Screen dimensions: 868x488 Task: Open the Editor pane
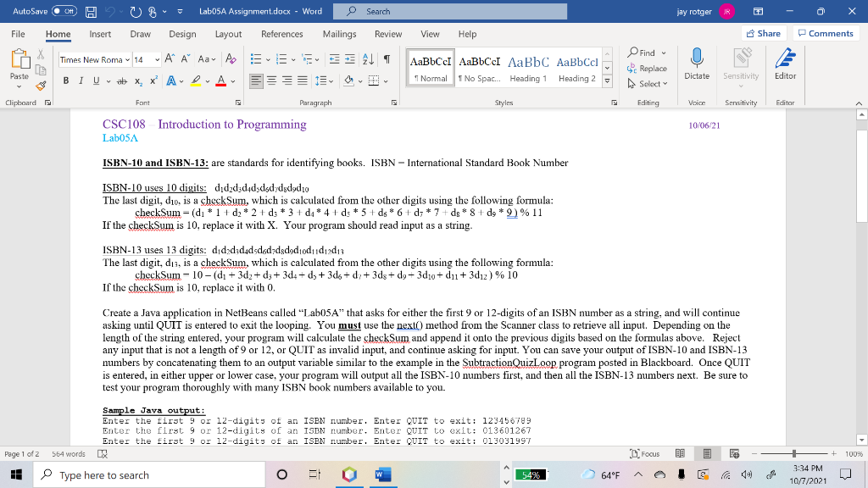785,64
